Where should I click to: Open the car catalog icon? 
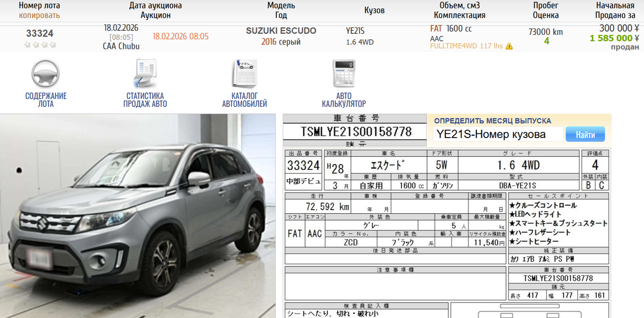click(244, 74)
